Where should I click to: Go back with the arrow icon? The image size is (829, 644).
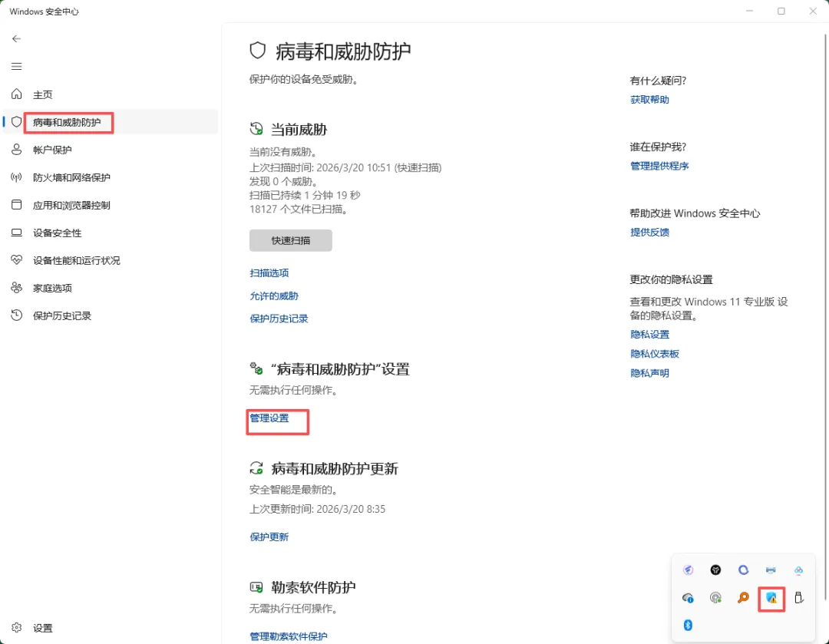coord(16,38)
